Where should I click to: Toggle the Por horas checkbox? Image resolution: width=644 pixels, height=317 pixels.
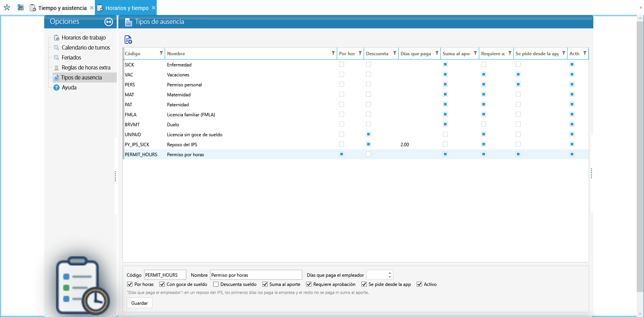tap(130, 284)
